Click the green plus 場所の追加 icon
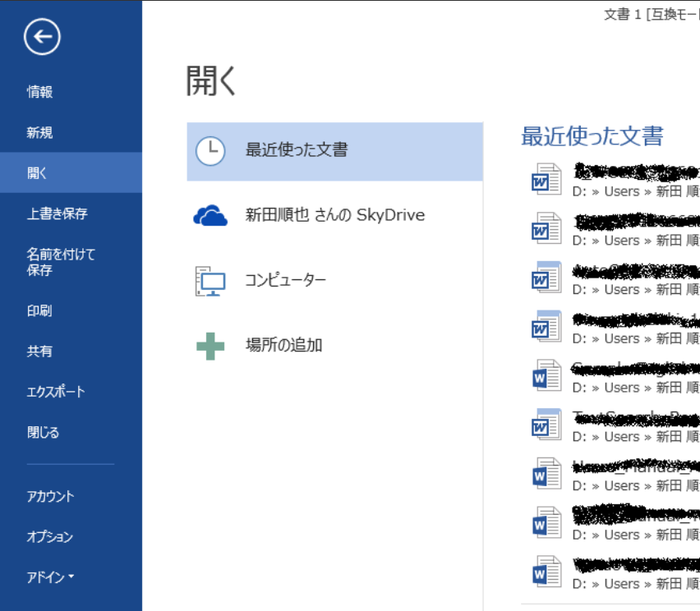 [x=210, y=346]
